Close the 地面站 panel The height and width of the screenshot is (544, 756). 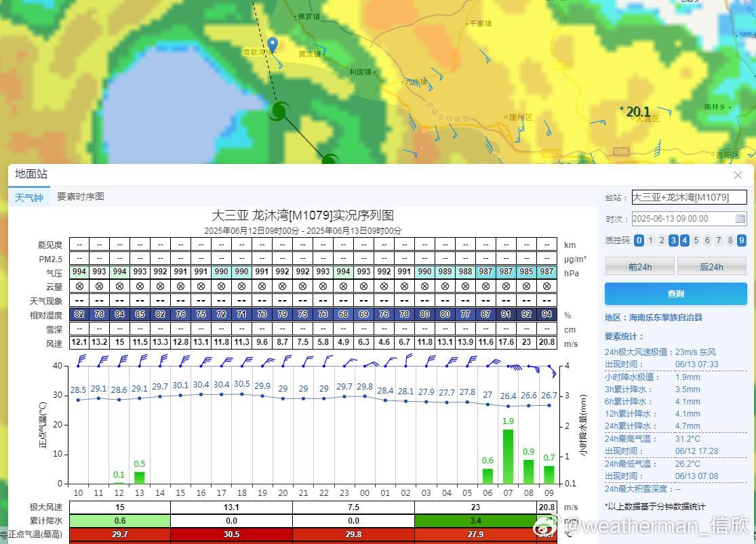coord(738,175)
